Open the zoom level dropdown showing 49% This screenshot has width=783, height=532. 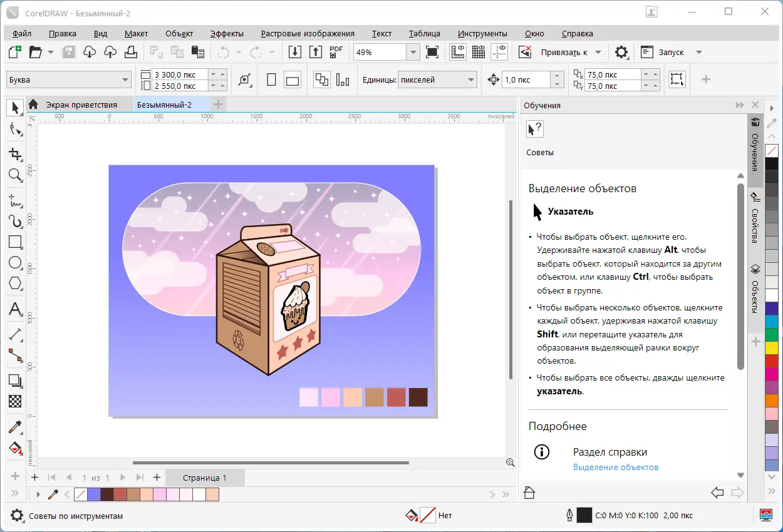pyautogui.click(x=412, y=52)
